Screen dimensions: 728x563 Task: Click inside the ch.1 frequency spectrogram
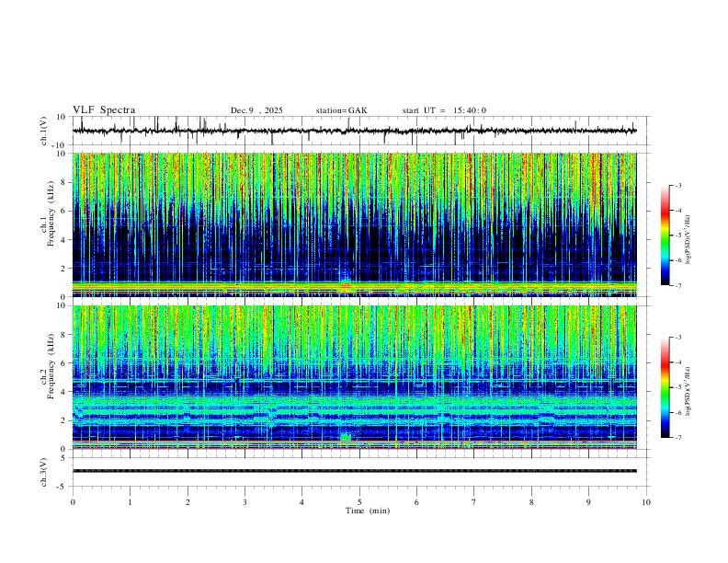click(354, 224)
